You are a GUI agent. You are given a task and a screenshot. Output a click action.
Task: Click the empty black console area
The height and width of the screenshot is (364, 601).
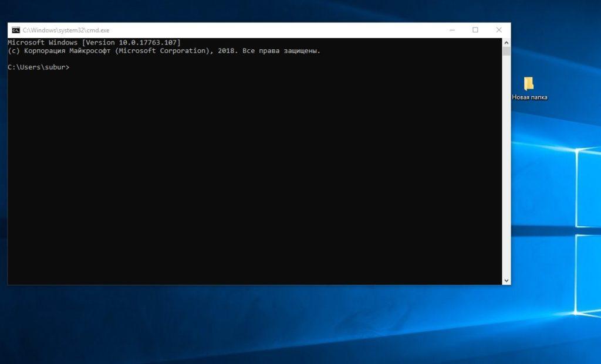pos(252,176)
